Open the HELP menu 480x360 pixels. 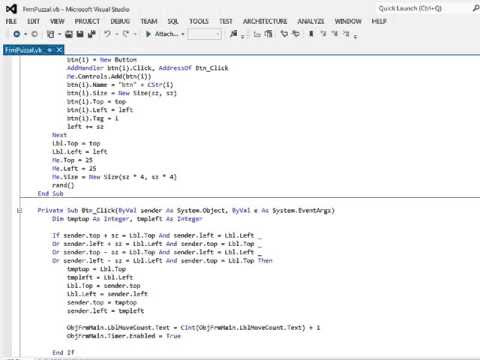379,21
